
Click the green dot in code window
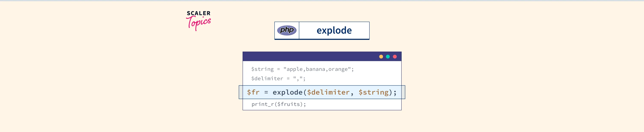[x=387, y=56]
